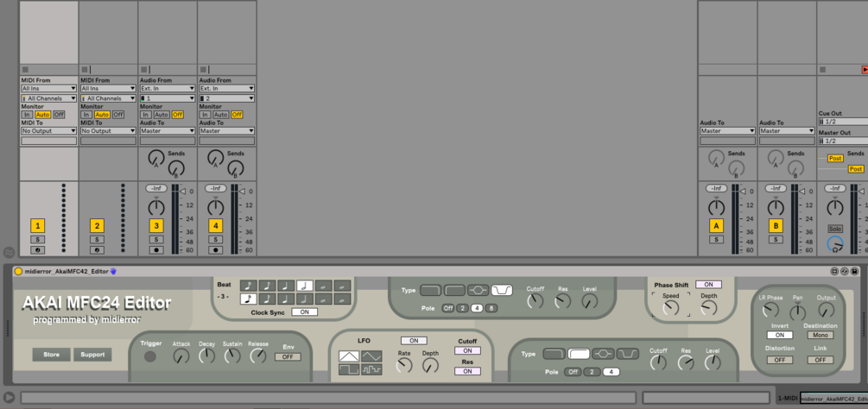Select the sine LFO waveform
Screen dimensions: 868x409
(x=371, y=356)
